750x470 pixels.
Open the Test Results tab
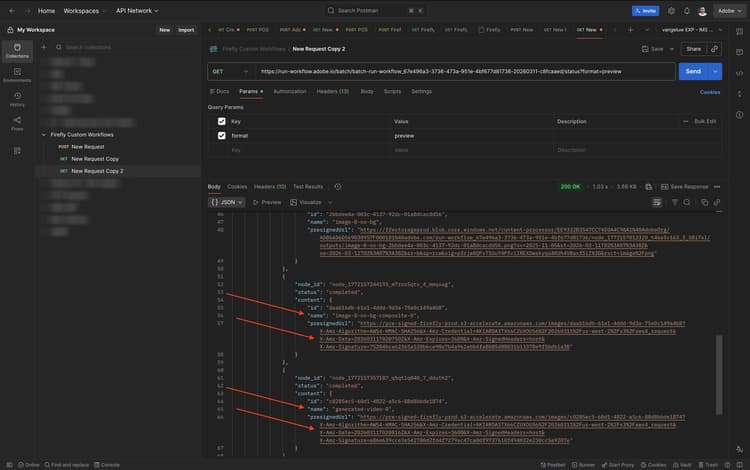tap(308, 186)
